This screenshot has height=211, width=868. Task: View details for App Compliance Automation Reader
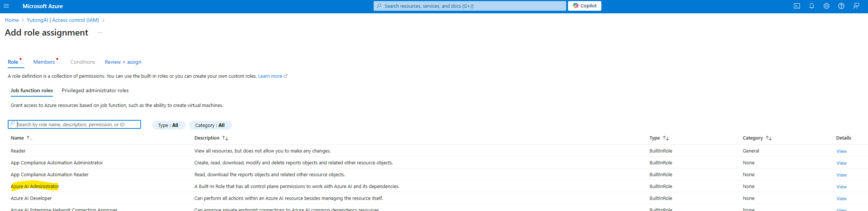841,175
